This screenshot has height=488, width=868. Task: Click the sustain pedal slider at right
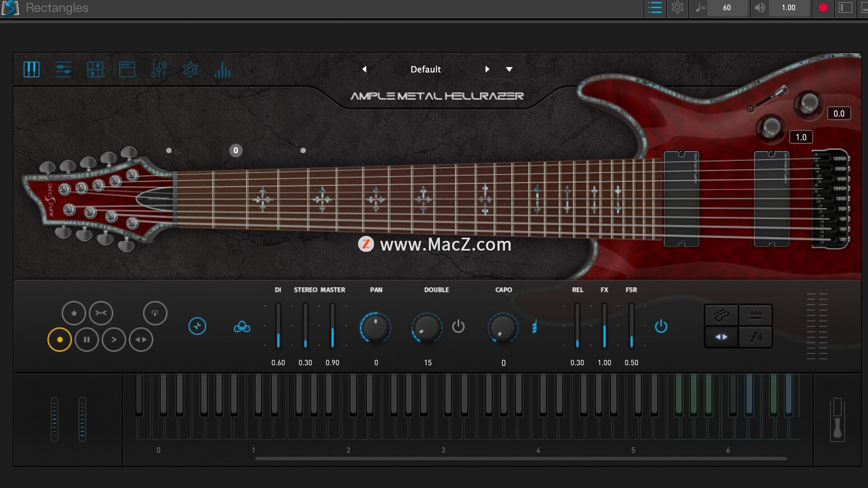pos(837,420)
